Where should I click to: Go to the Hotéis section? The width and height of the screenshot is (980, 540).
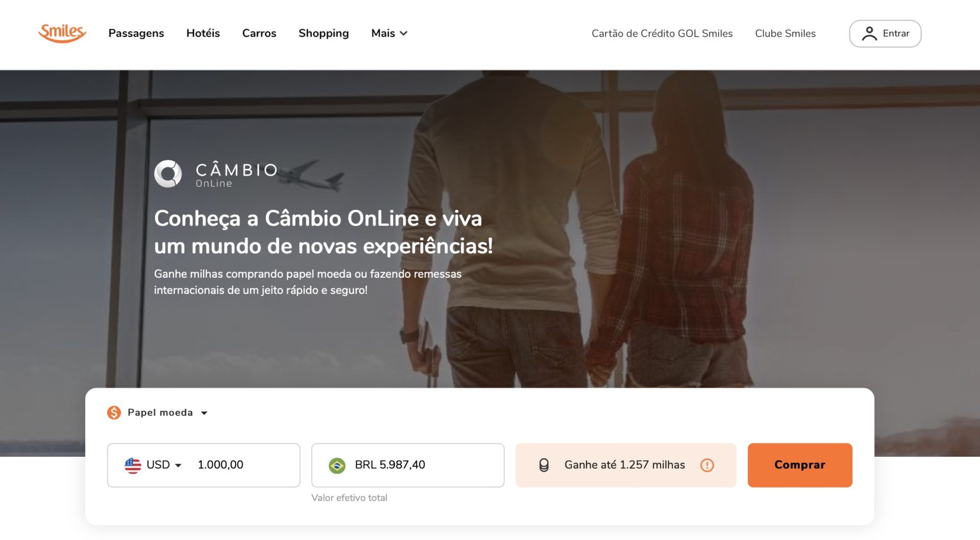203,34
